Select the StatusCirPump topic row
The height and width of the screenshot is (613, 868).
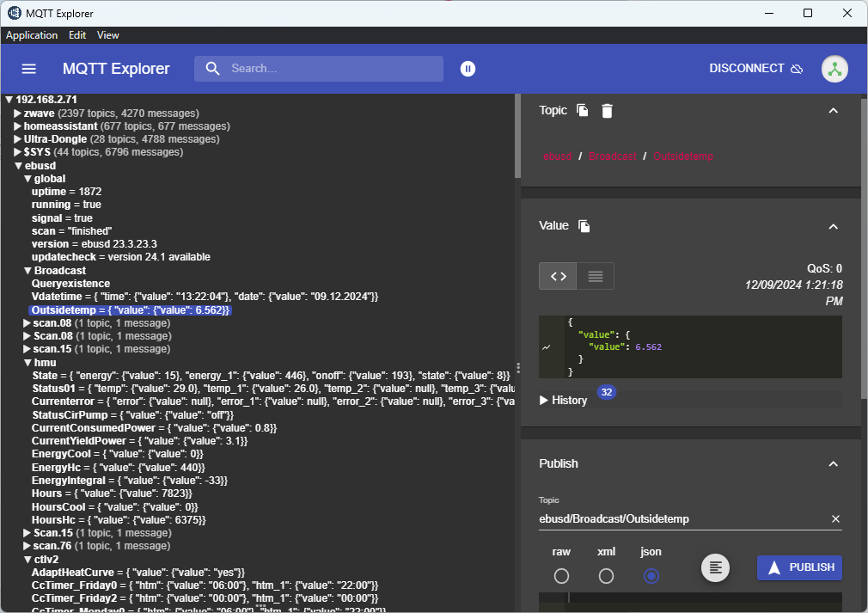point(132,414)
